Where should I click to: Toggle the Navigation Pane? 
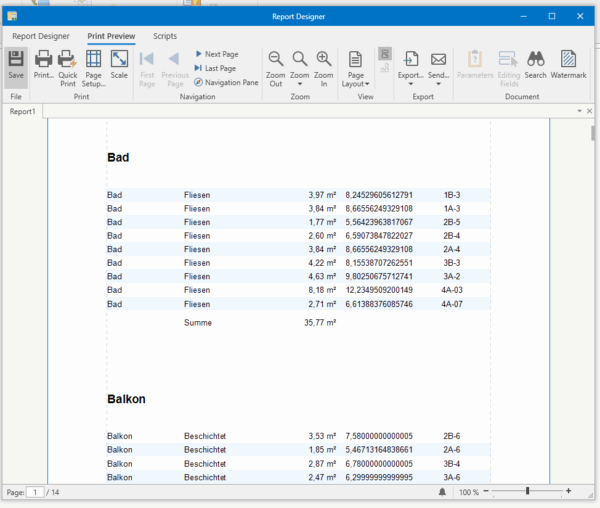click(x=226, y=82)
